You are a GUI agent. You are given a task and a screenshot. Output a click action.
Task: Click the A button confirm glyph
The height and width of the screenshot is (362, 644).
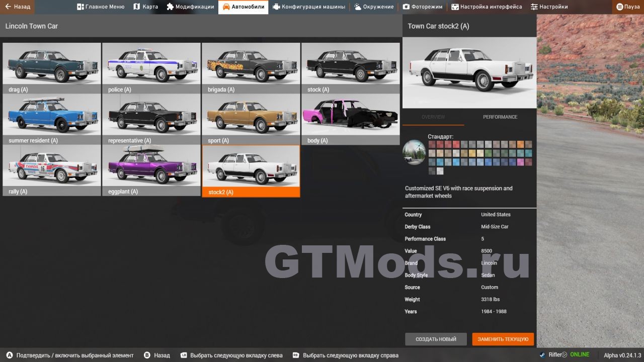[9, 355]
